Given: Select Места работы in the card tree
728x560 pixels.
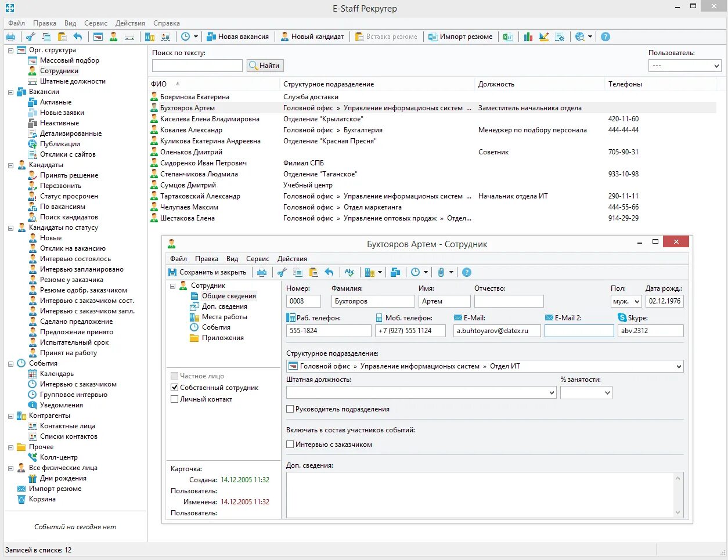Looking at the screenshot, I should [224, 317].
